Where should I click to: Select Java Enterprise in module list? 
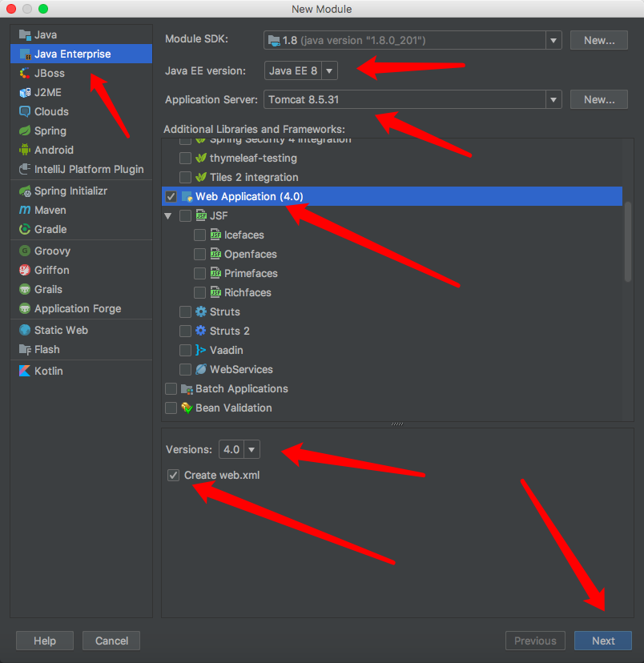coord(81,54)
